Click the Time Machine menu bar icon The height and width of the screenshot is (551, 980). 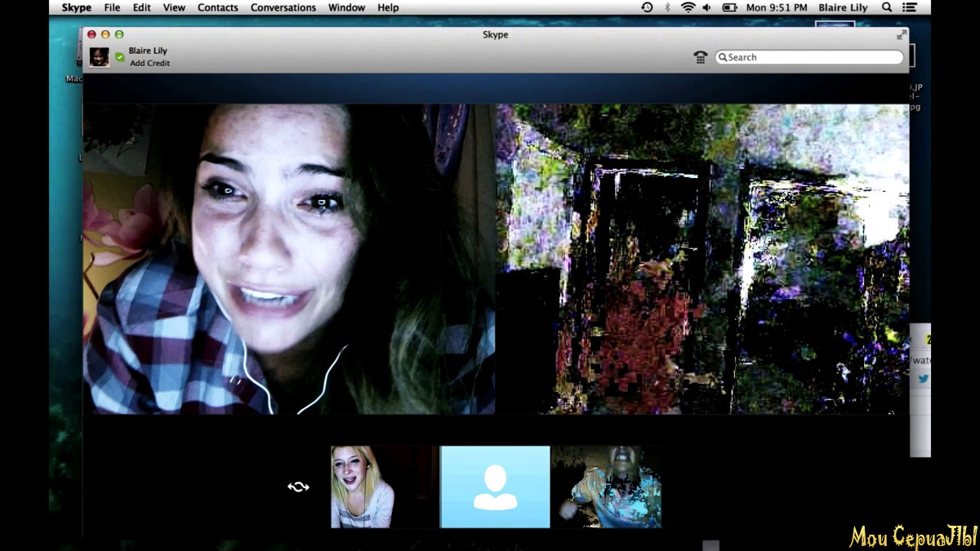pos(647,7)
